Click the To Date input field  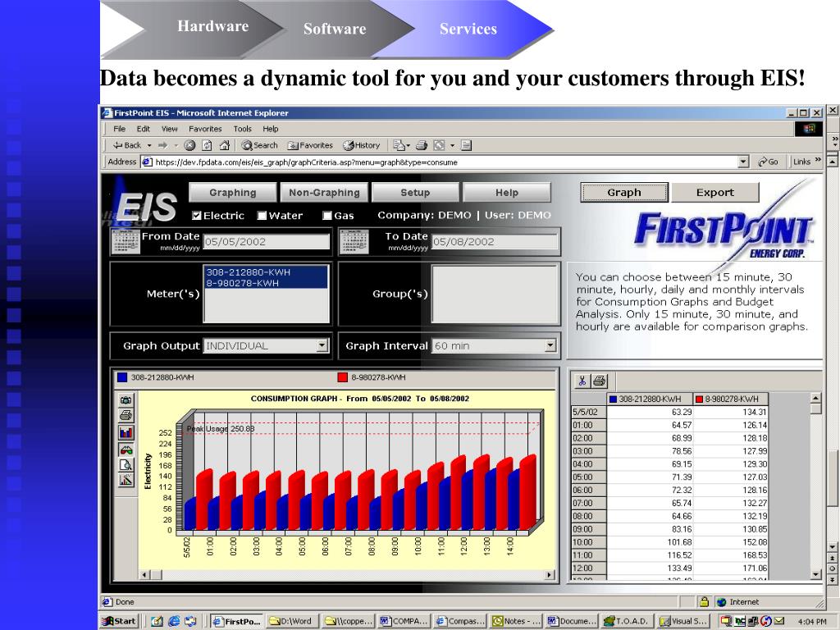[495, 242]
